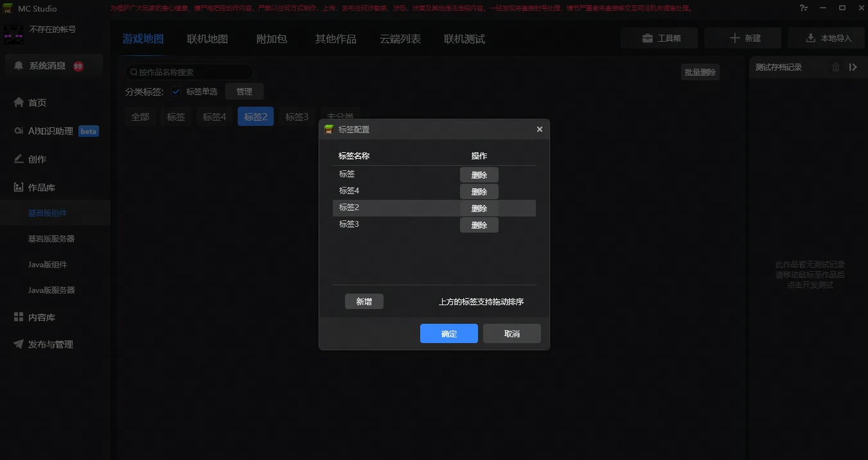Viewport: 868px width, 460px height.
Task: Click trash icon in 测试存档记录 panel
Action: (x=836, y=67)
